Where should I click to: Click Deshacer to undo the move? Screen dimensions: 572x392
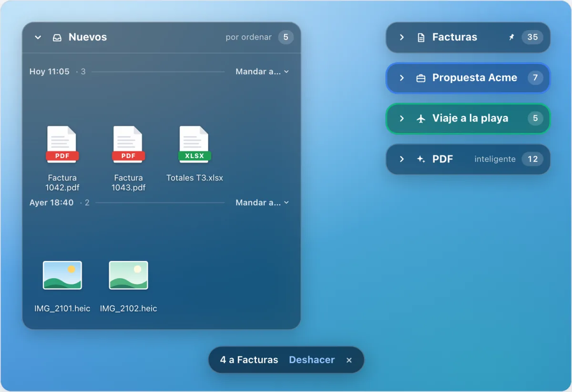tap(312, 360)
